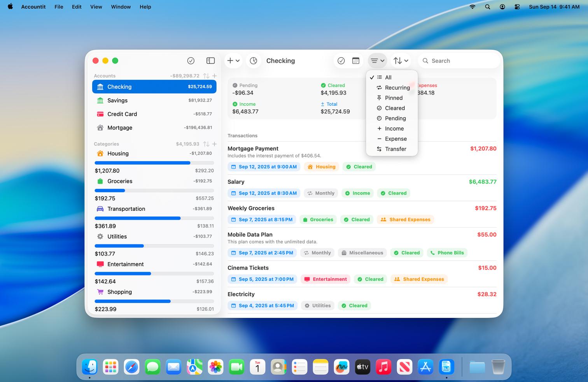This screenshot has width=588, height=382.
Task: Click the sort arrows beside Categories total
Action: (x=206, y=144)
